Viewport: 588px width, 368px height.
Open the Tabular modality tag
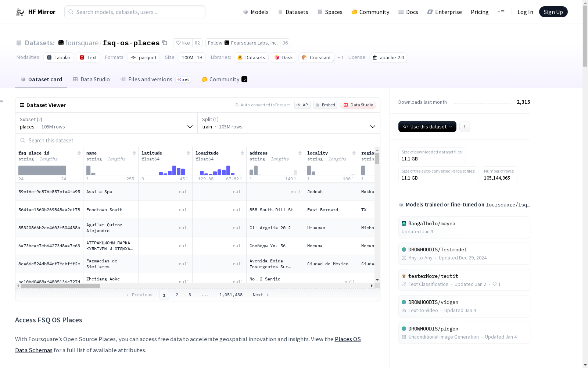[x=59, y=57]
